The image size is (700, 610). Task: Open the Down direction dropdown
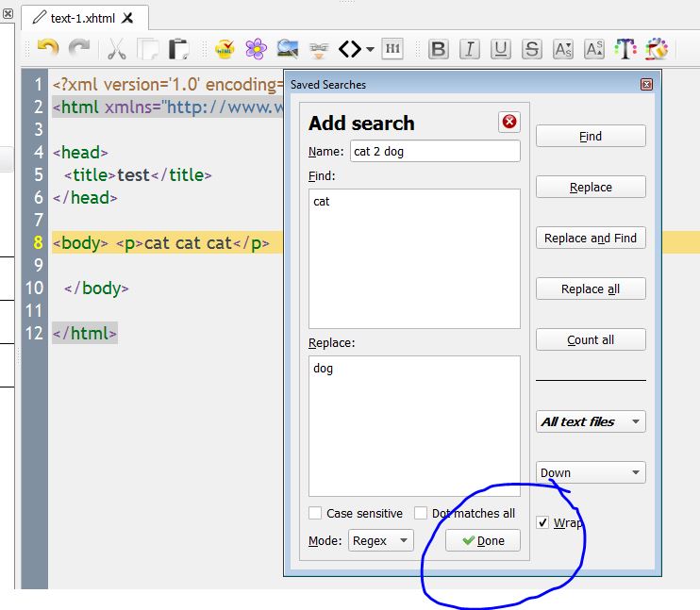pos(591,472)
